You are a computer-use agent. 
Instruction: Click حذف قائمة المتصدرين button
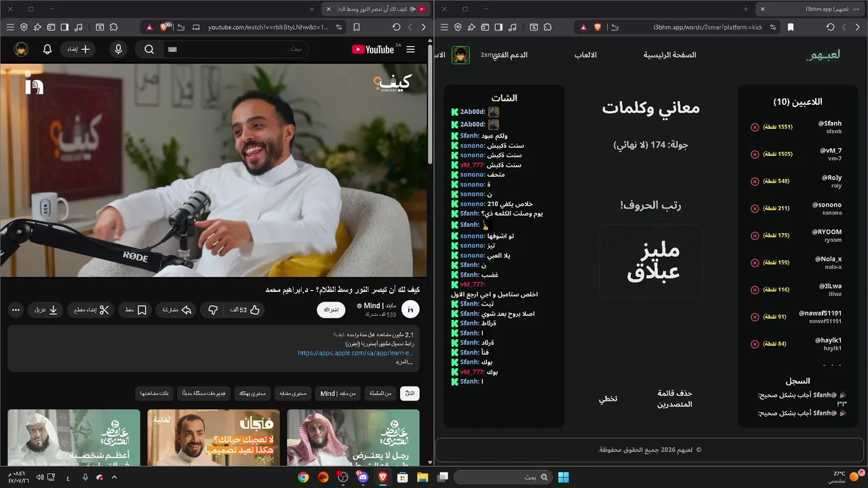674,399
